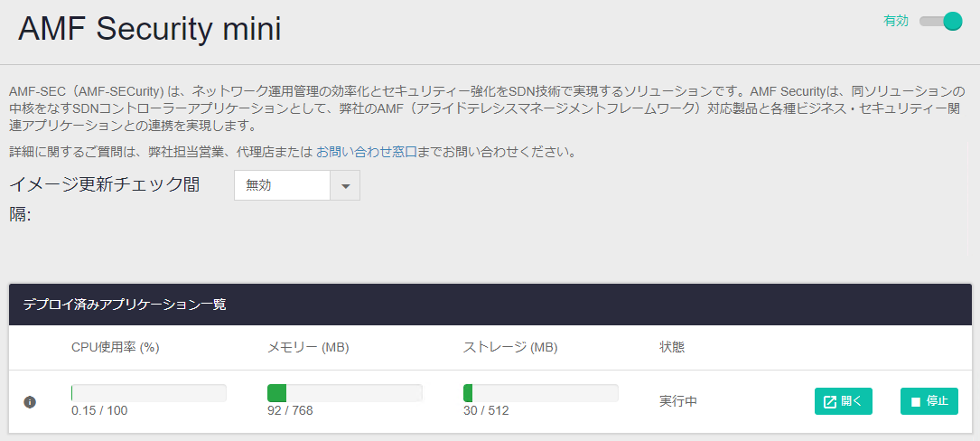
Task: Click the CPU usage progress bar
Action: point(149,392)
